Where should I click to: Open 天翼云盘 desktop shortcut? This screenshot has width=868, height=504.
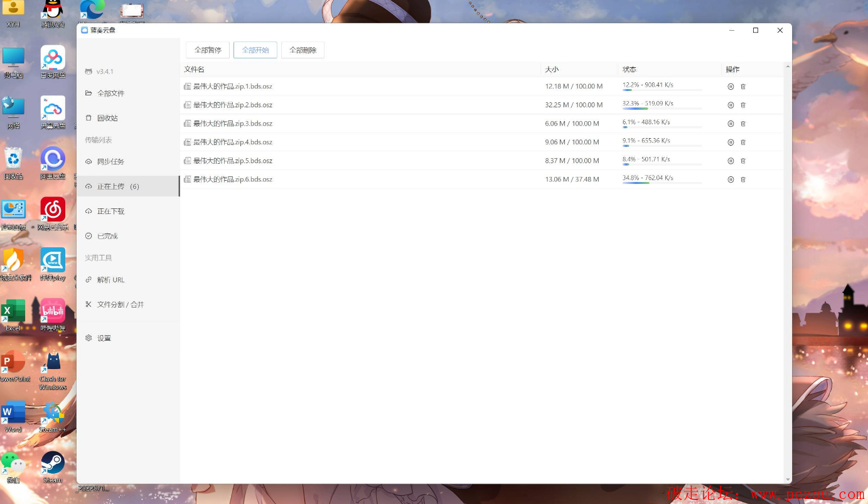point(53,113)
